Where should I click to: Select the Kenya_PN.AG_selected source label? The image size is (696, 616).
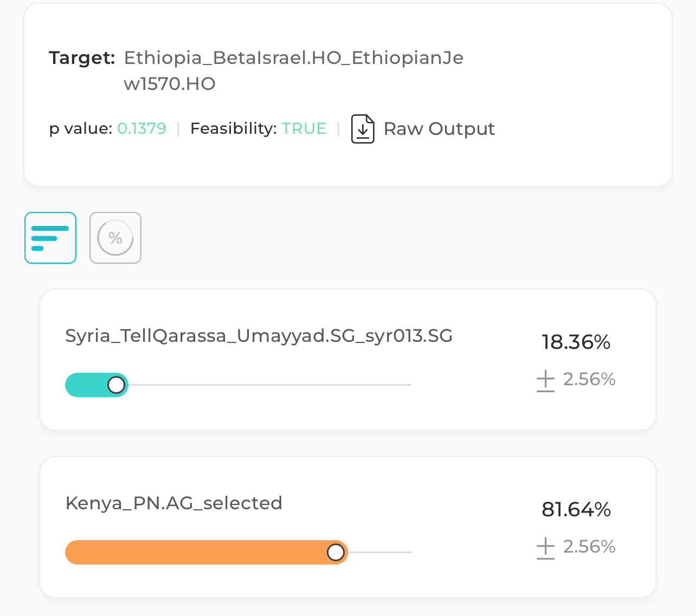pos(173,503)
